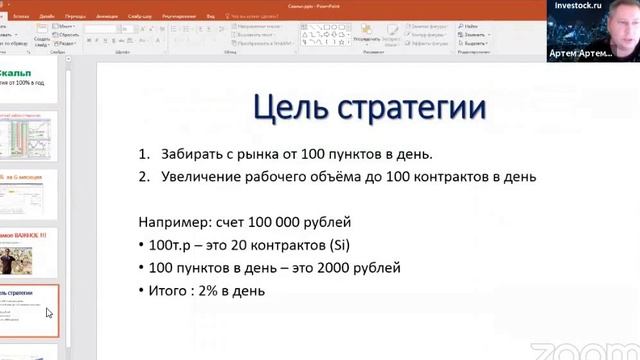Open the Align Text (Выровнять текст) dropdown
The width and height of the screenshot is (640, 360).
[x=253, y=35]
